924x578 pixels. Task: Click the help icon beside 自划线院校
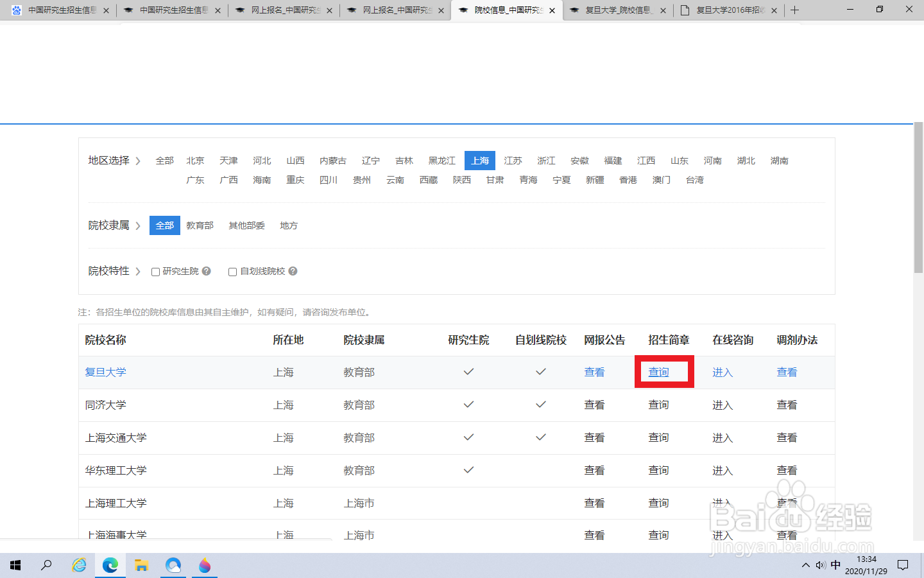(x=293, y=271)
